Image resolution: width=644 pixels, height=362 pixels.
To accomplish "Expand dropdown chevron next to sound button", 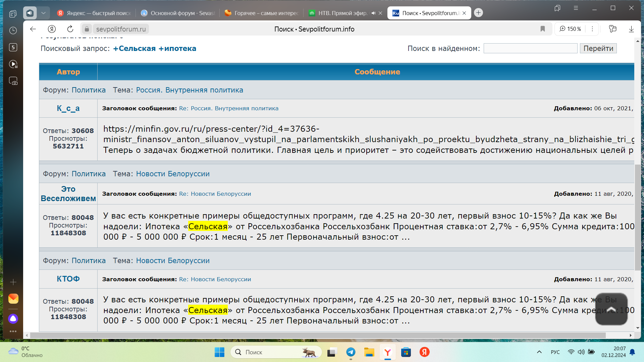I will coord(43,13).
